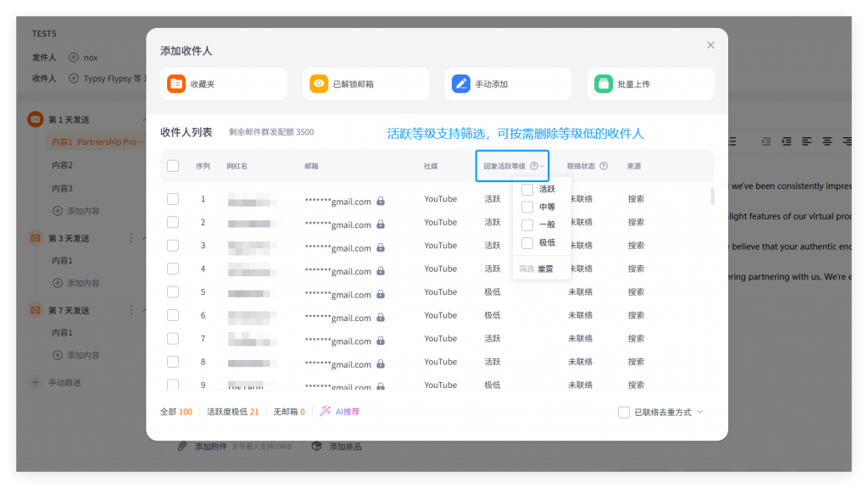Click the orange 收藏夹 folder icon

coord(175,84)
